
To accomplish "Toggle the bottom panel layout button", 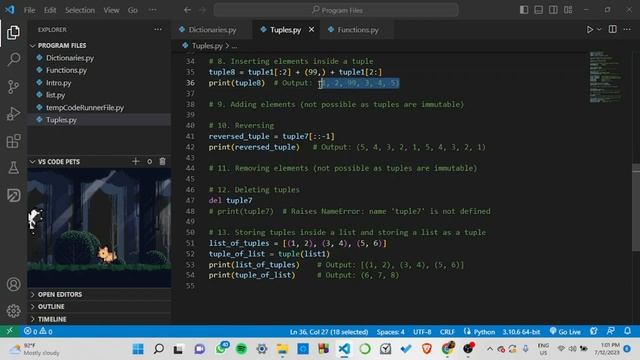I will [x=539, y=10].
